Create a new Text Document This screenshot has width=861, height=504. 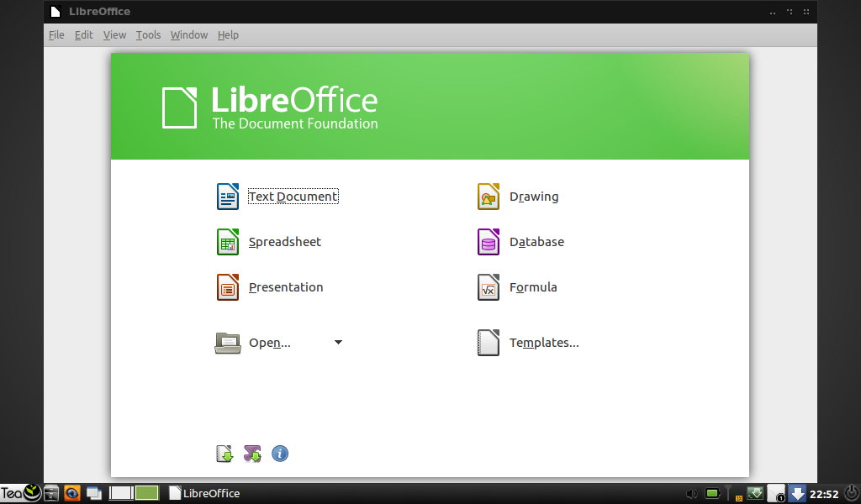pos(293,197)
